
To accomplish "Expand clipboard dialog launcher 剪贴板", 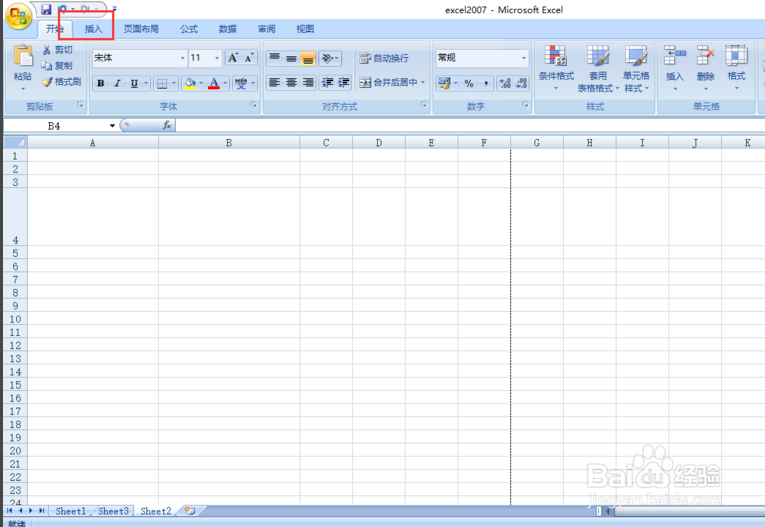I will (81, 105).
